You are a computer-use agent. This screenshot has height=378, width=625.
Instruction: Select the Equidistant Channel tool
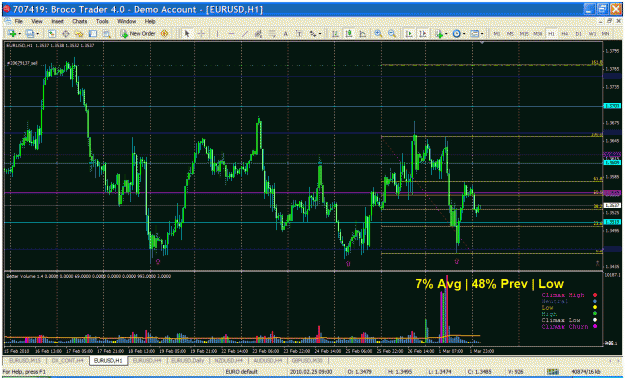pos(258,34)
